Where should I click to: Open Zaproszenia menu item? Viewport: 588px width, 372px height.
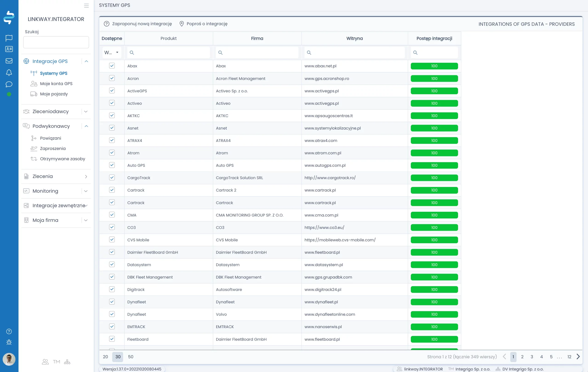(x=53, y=148)
